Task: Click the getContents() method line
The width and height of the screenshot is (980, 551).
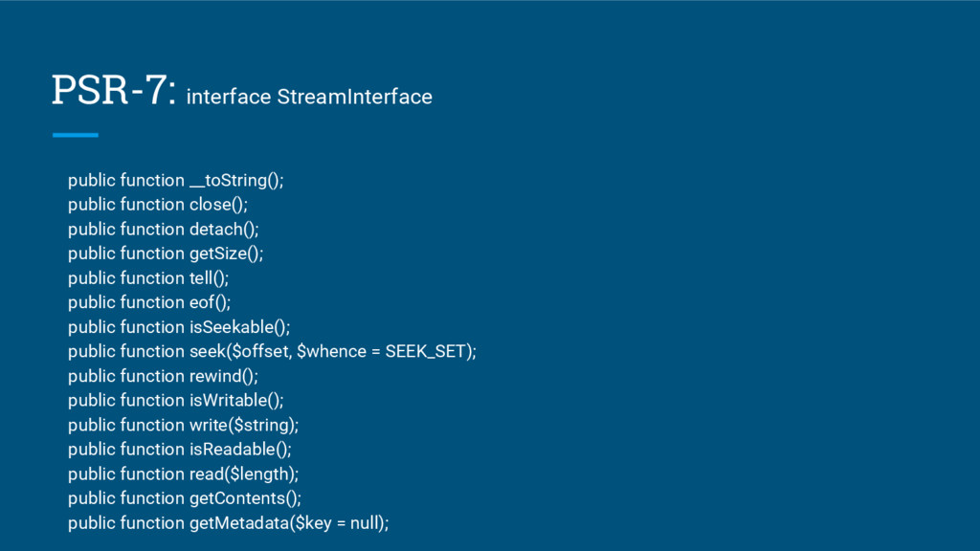Action: (x=185, y=497)
